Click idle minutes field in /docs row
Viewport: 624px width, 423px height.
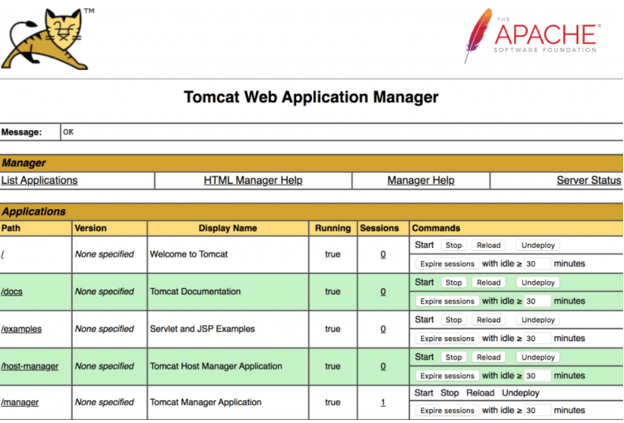click(x=537, y=301)
